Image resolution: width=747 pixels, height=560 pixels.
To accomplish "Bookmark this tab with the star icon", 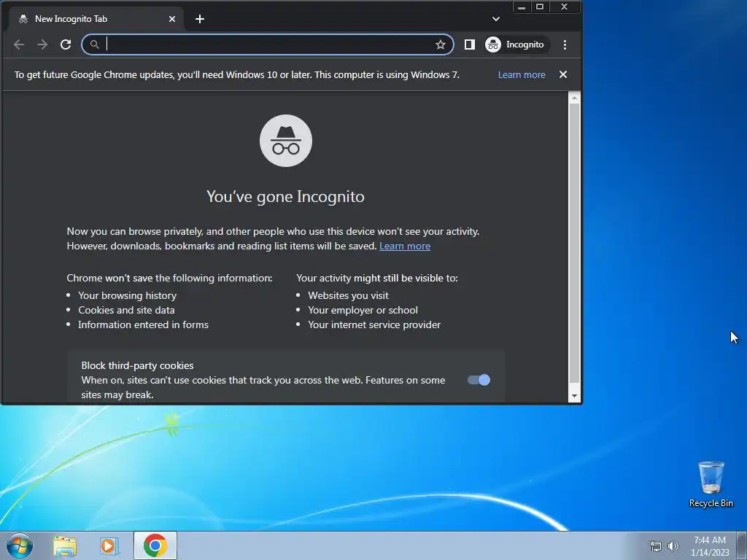I will coord(440,44).
